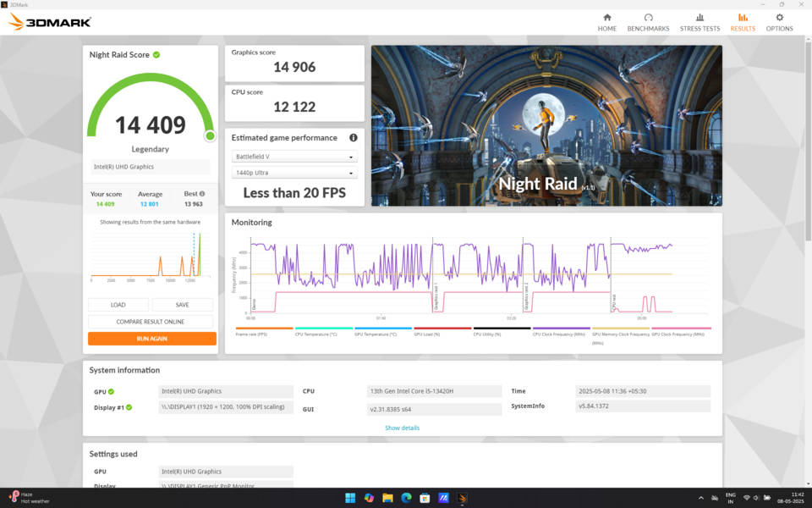Screen dimensions: 812x508
Task: Show hidden system tray icons
Action: (x=701, y=498)
